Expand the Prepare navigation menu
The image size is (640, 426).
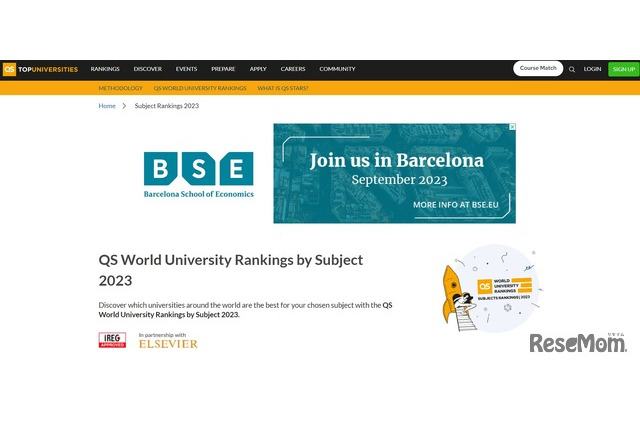click(223, 69)
